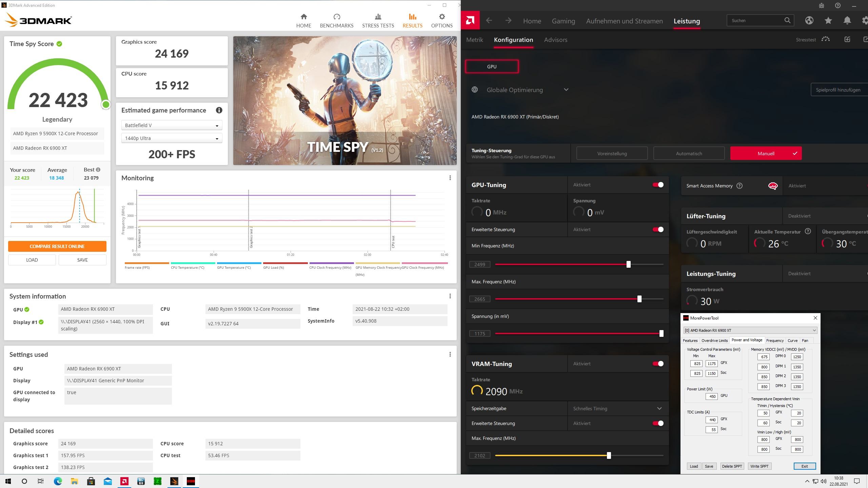868x488 pixels.
Task: Open the favorites star icon in Radeon Software
Action: (x=828, y=20)
